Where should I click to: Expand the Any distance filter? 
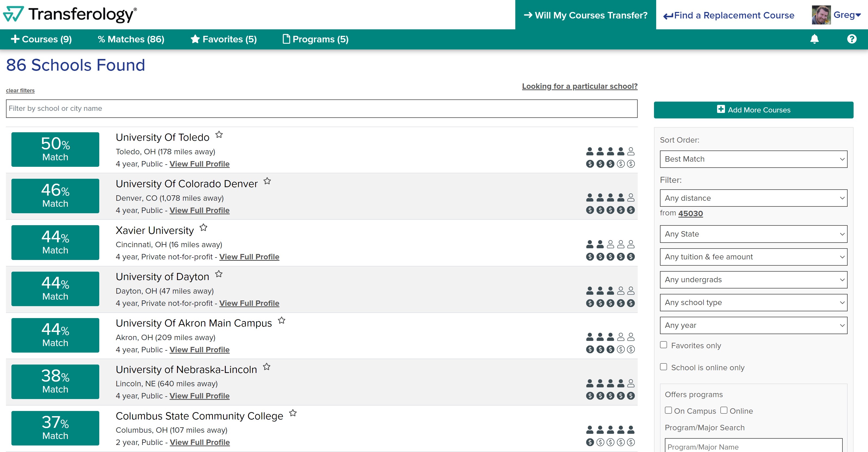[754, 198]
